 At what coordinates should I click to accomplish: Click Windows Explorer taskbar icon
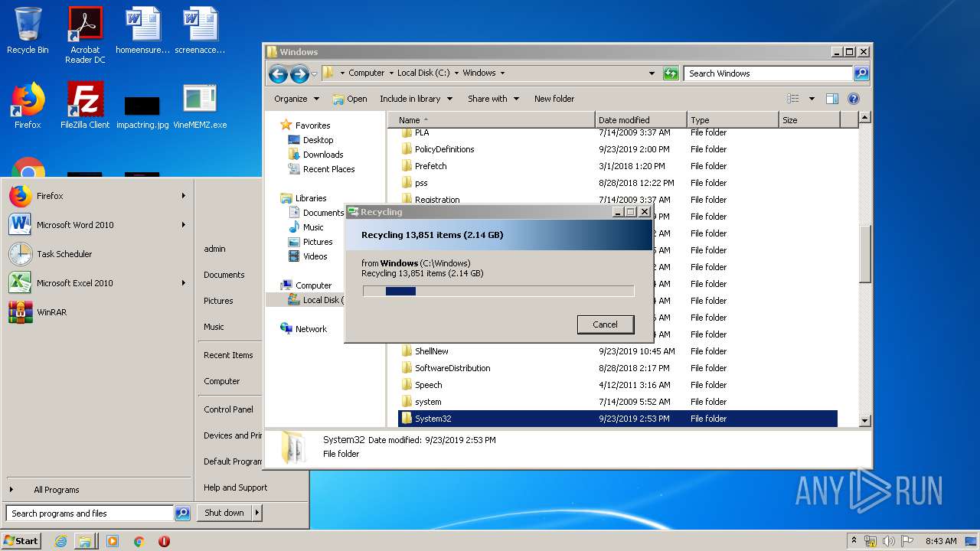[85, 541]
